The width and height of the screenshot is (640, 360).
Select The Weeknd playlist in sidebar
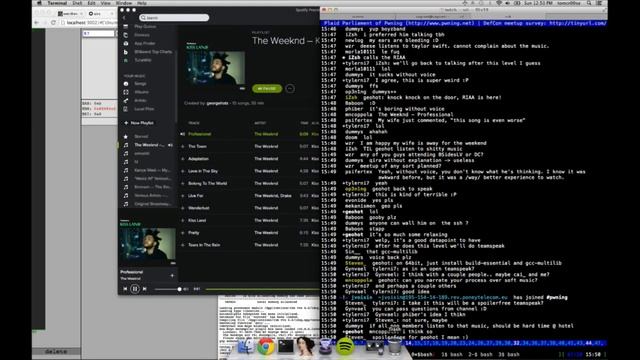149,145
